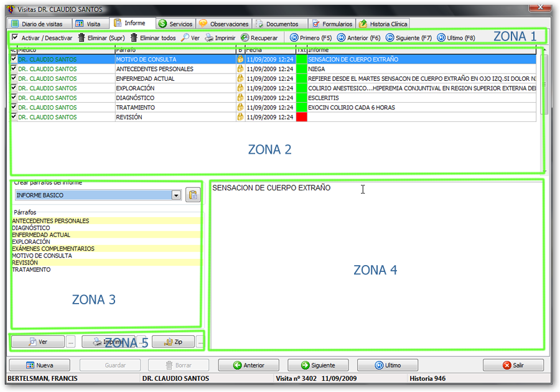Click the paste icon beside INFORME BASICO
This screenshot has width=560, height=392.
click(x=194, y=195)
